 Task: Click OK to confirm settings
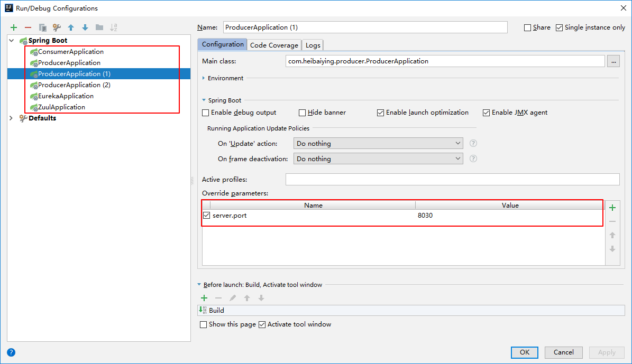(524, 352)
